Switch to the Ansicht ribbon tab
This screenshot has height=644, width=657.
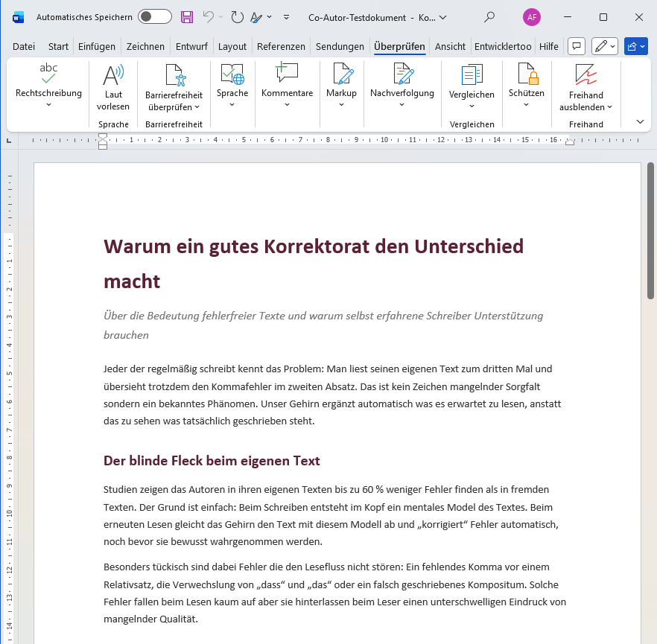(x=450, y=45)
